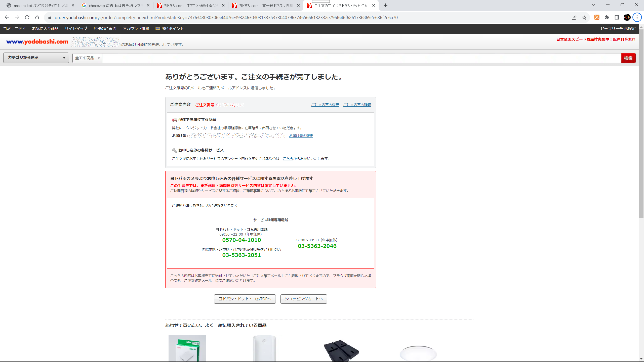Click ヨドバシ・ドット・コムTOPへ button
This screenshot has height=362, width=644.
pos(245,299)
